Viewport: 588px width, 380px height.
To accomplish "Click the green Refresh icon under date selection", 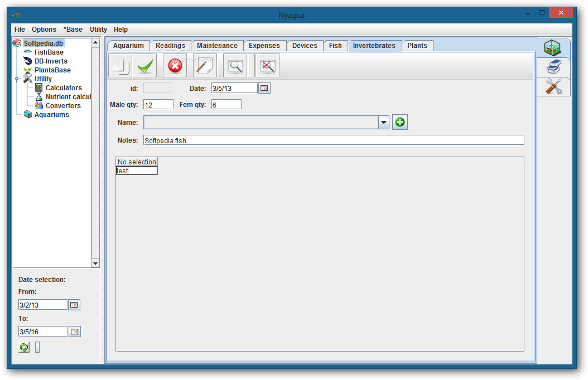I will [x=24, y=347].
